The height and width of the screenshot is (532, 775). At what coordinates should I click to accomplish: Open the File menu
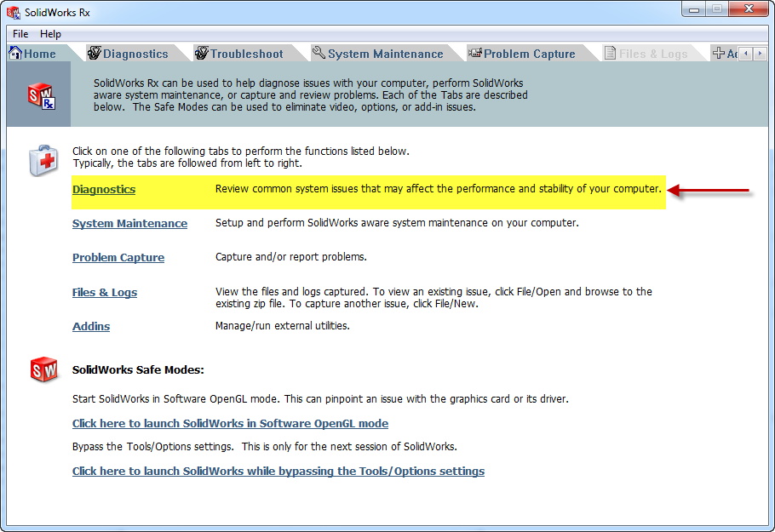click(x=20, y=34)
